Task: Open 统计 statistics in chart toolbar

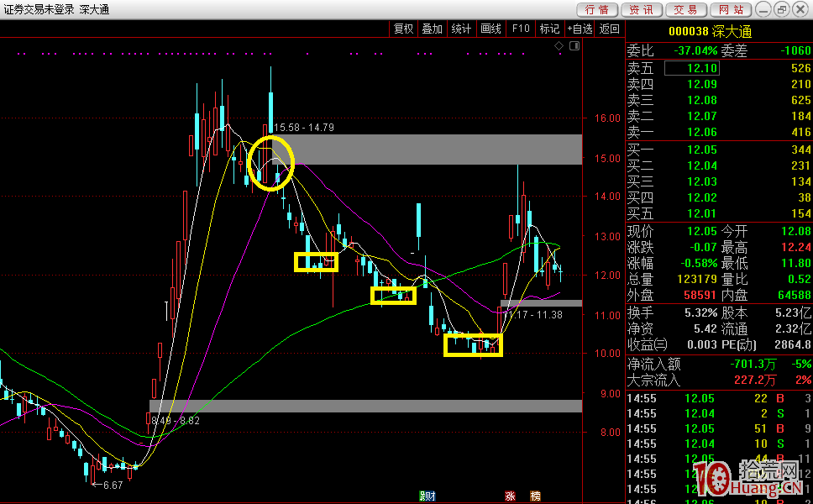Action: pos(461,29)
